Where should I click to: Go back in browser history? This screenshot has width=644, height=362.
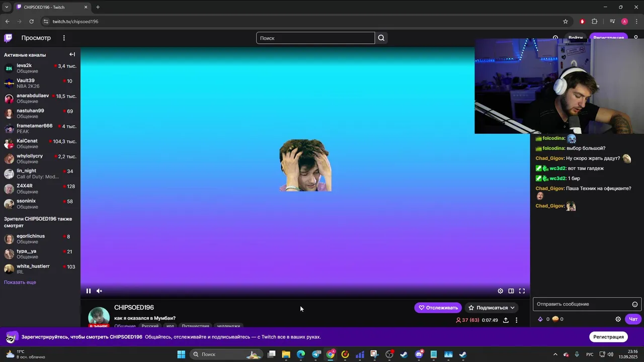[x=7, y=22]
